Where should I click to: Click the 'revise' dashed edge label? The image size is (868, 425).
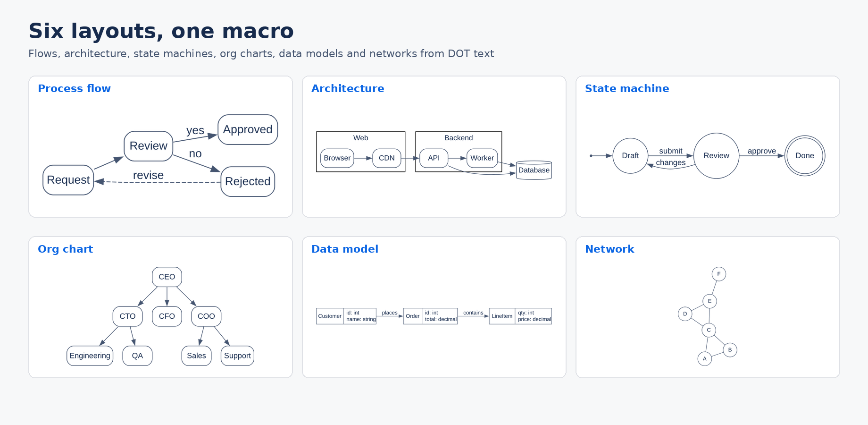coord(148,175)
